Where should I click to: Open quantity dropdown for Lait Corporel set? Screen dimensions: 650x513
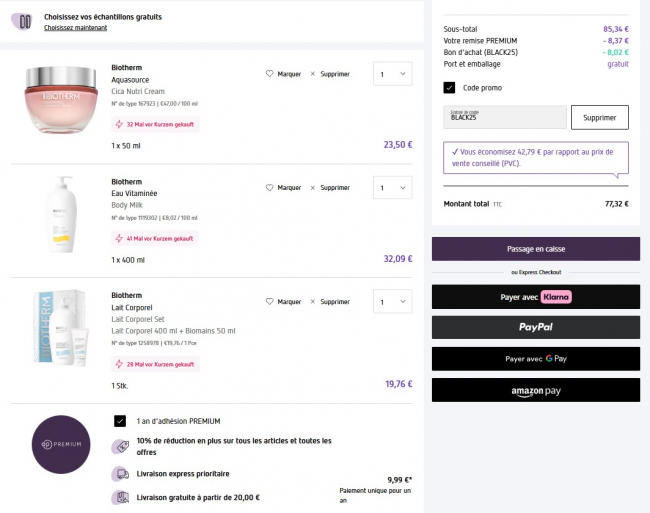[x=391, y=302]
